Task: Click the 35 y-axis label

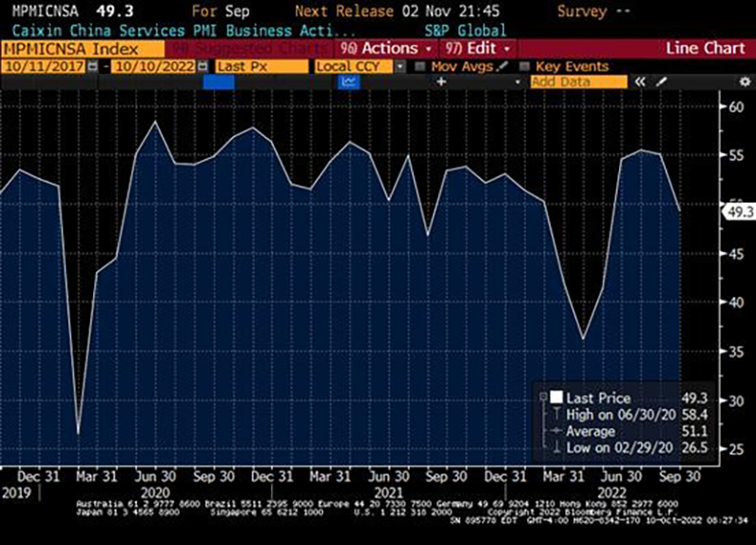Action: [x=736, y=352]
